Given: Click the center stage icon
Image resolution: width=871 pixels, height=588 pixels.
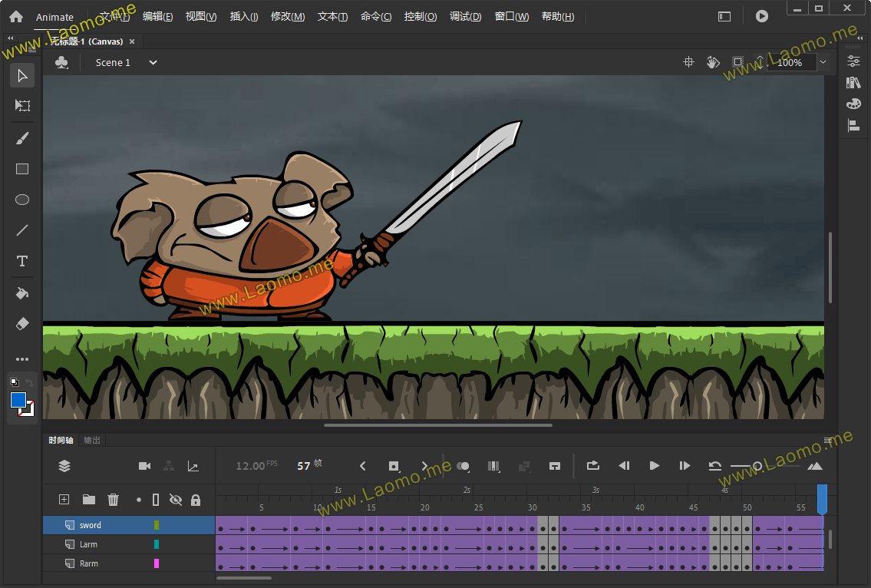Looking at the screenshot, I should [x=689, y=62].
